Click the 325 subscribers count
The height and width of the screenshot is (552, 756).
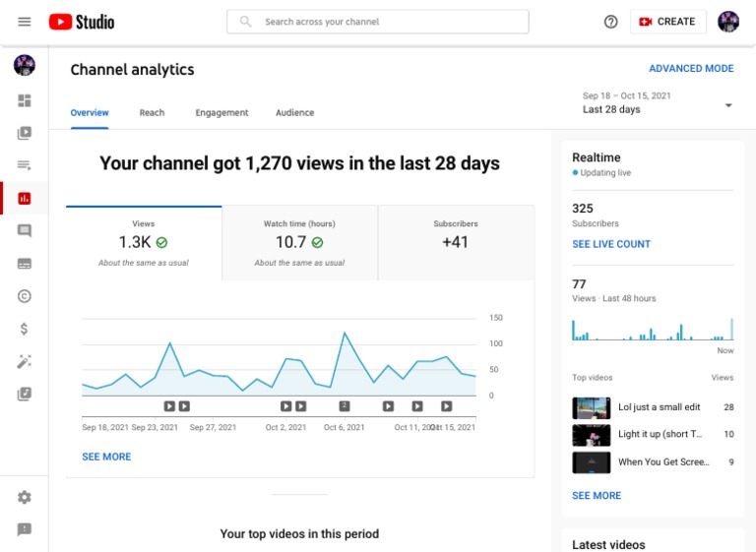click(x=583, y=209)
